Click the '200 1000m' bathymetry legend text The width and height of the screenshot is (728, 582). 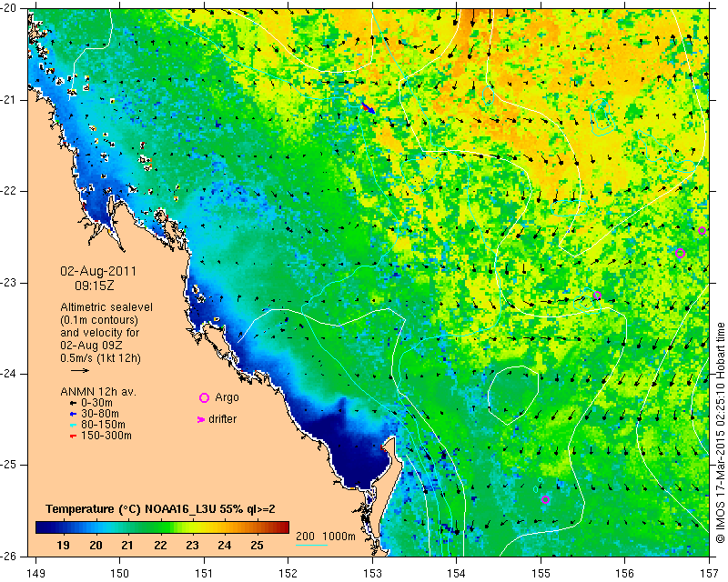point(326,537)
